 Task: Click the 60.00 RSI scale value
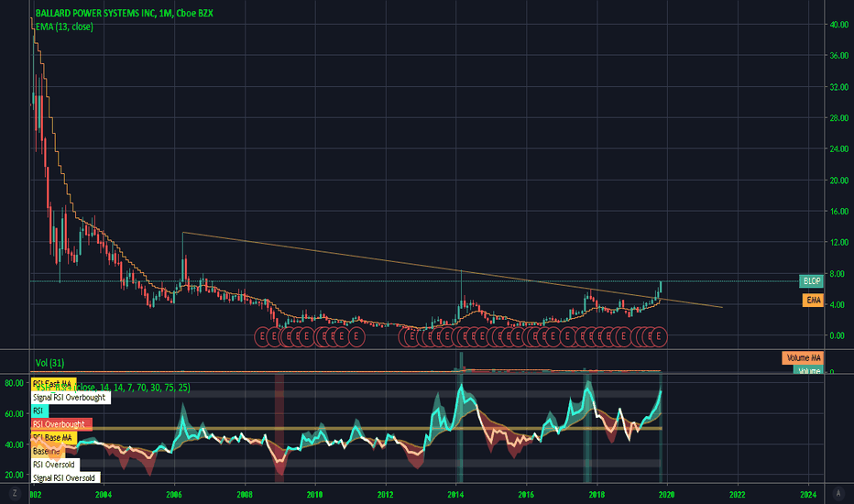tap(14, 414)
